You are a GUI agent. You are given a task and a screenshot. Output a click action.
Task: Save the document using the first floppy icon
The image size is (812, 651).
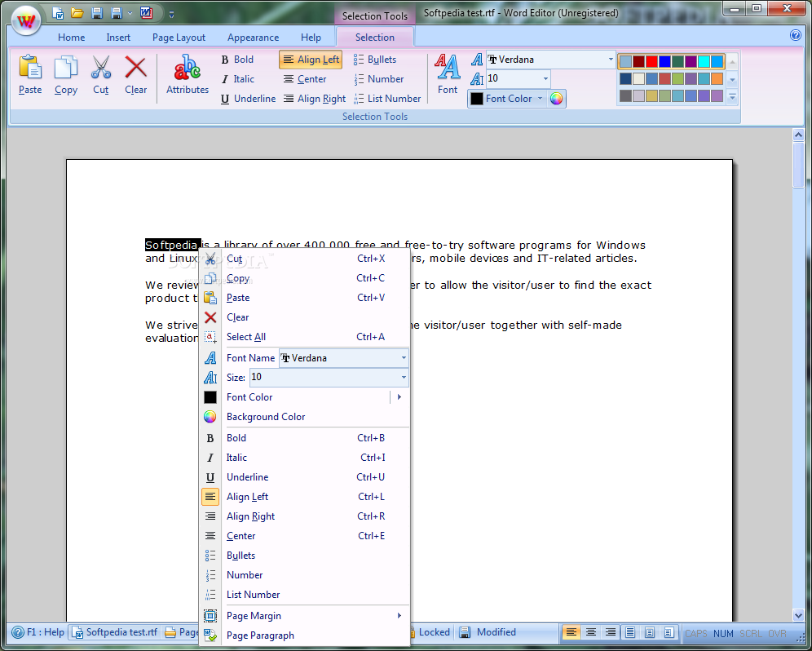click(x=97, y=13)
